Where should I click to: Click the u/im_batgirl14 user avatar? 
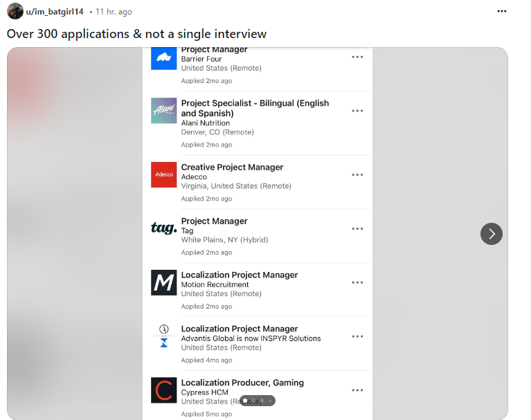point(15,12)
